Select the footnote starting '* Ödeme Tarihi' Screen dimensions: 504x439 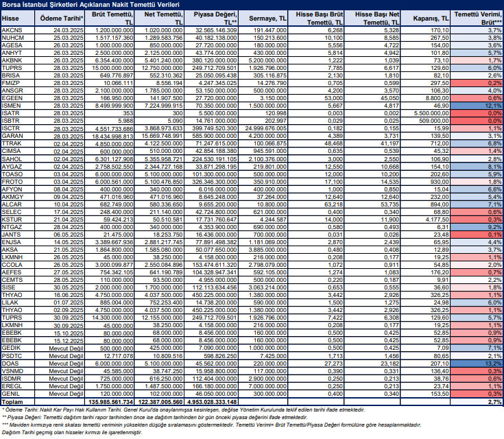[x=183, y=410]
